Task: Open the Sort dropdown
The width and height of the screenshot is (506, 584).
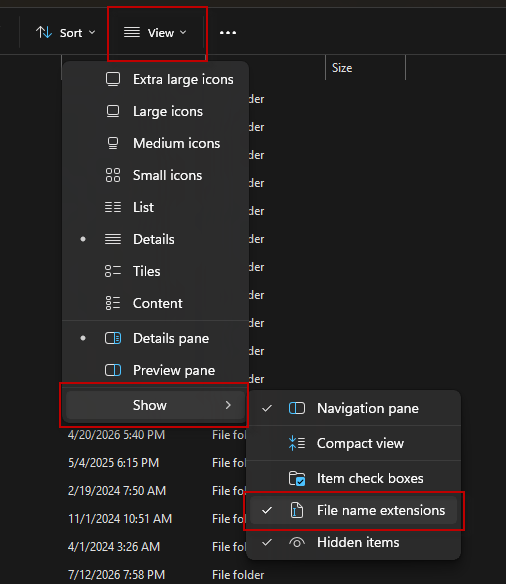Action: point(66,33)
